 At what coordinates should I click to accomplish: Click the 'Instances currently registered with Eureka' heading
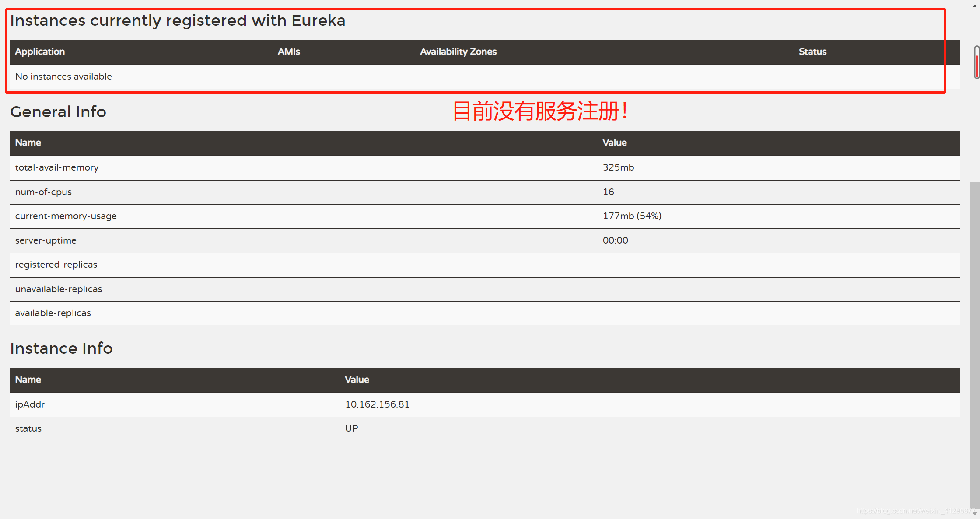pyautogui.click(x=178, y=21)
